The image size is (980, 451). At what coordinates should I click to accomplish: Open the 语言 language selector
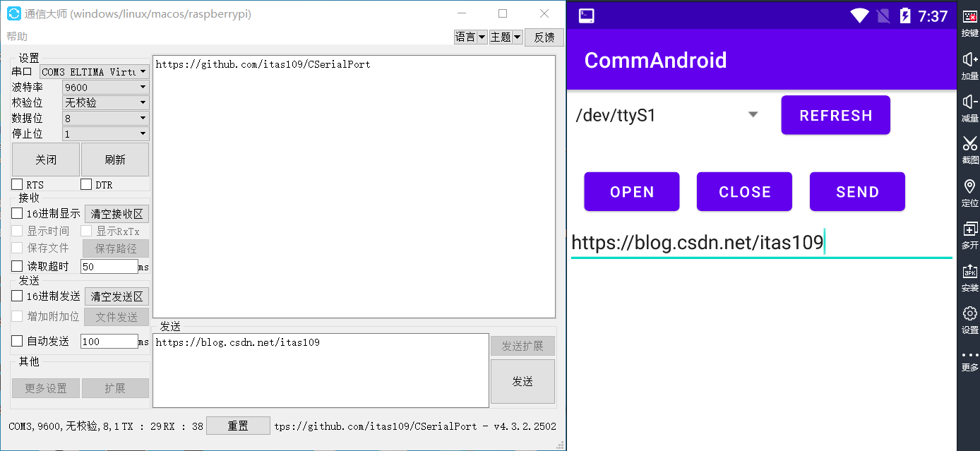[x=470, y=37]
